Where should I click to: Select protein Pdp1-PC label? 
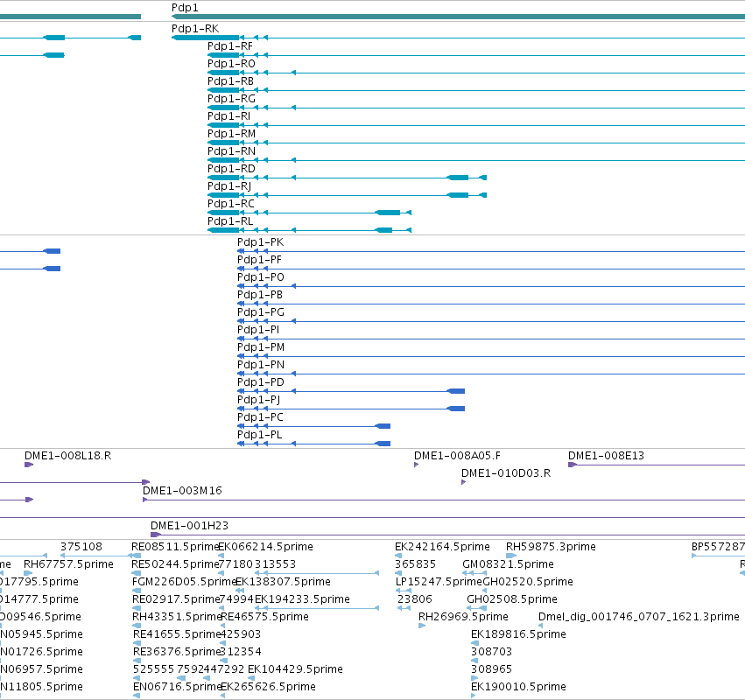[260, 417]
